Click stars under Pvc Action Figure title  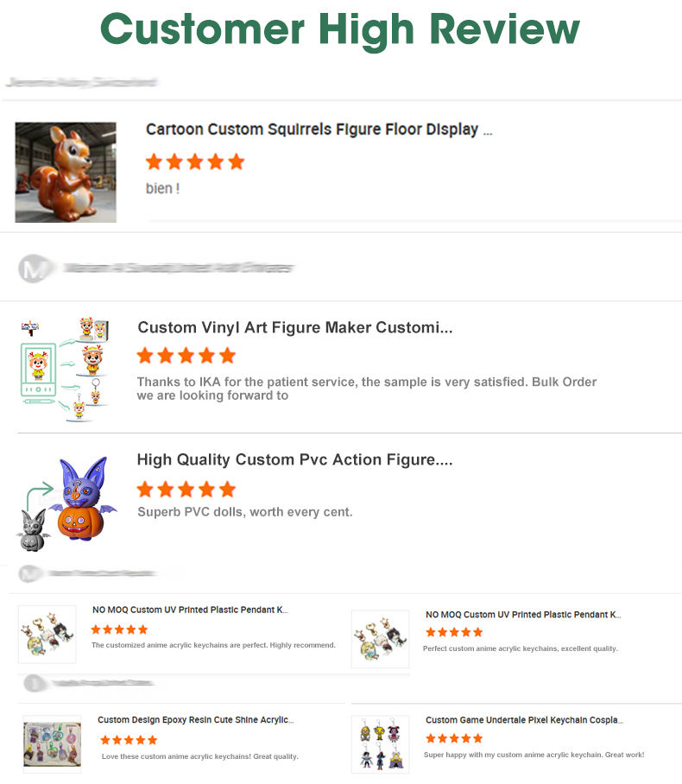[186, 490]
